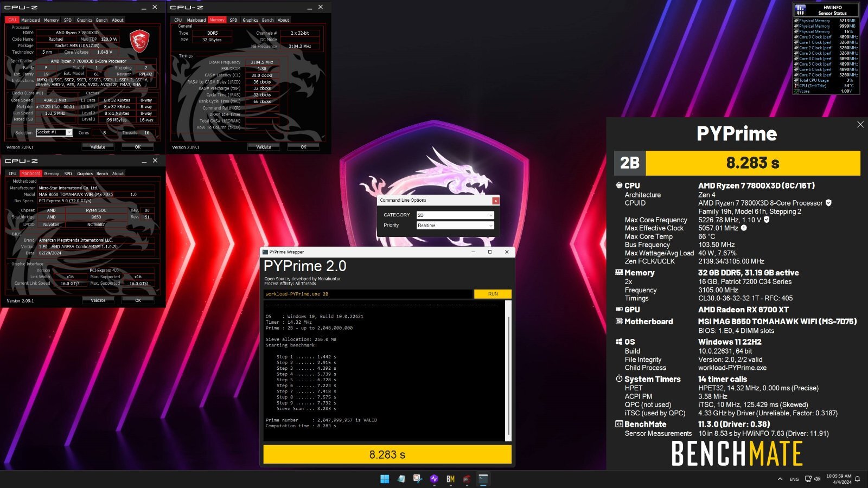Viewport: 868px width, 488px height.
Task: Open the CATEGORY dropdown showing 2B
Action: click(x=455, y=215)
